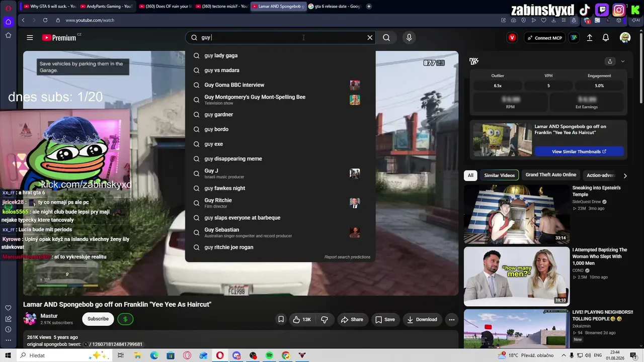The width and height of the screenshot is (644, 362).
Task: Open File Explorer from the taskbar
Action: [137, 355]
